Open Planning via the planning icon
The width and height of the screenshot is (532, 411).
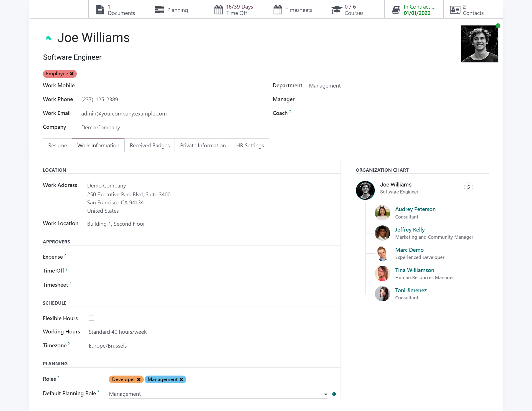(x=159, y=9)
